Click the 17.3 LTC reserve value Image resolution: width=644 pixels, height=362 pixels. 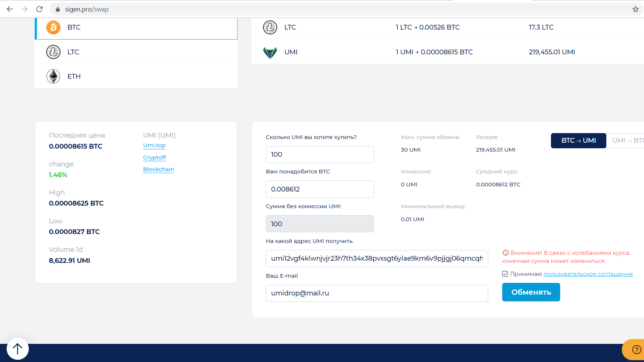click(541, 27)
